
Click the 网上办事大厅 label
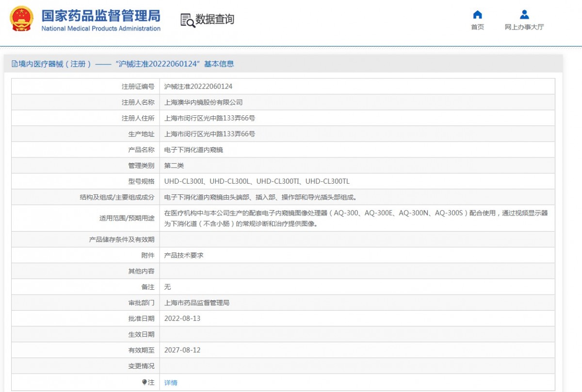pyautogui.click(x=524, y=27)
